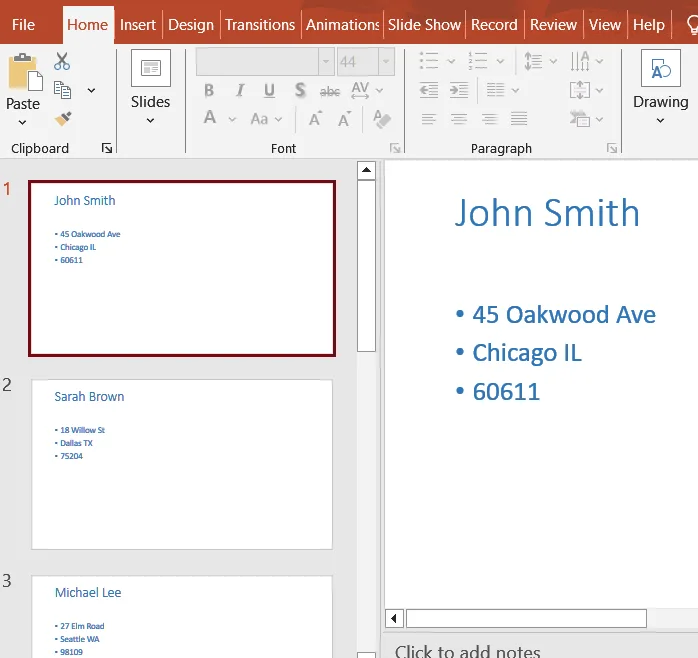Click the Slides icon
This screenshot has width=698, height=658.
point(151,68)
